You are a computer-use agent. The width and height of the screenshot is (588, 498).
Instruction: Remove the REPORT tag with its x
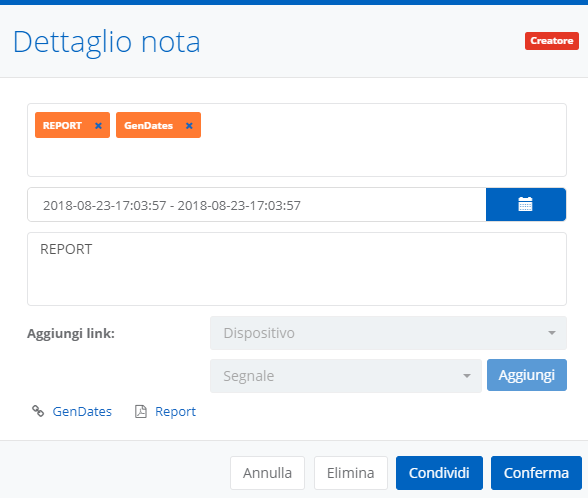pyautogui.click(x=98, y=126)
